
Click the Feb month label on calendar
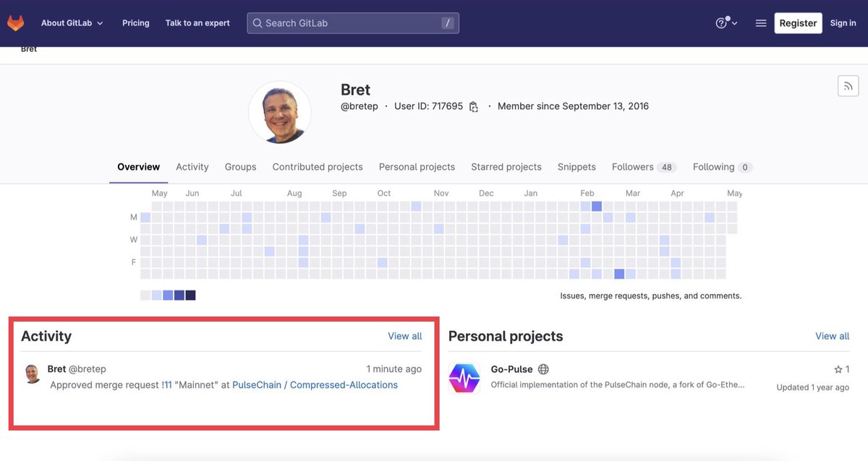coord(587,193)
